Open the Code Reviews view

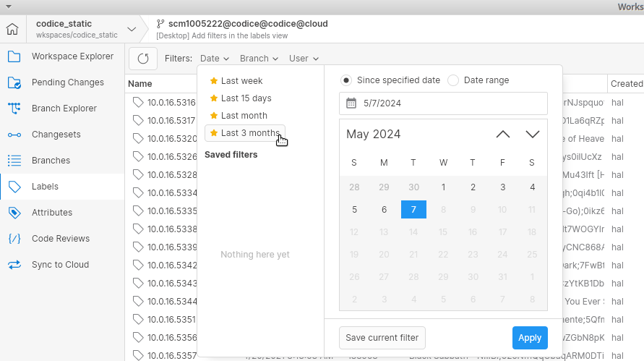61,239
